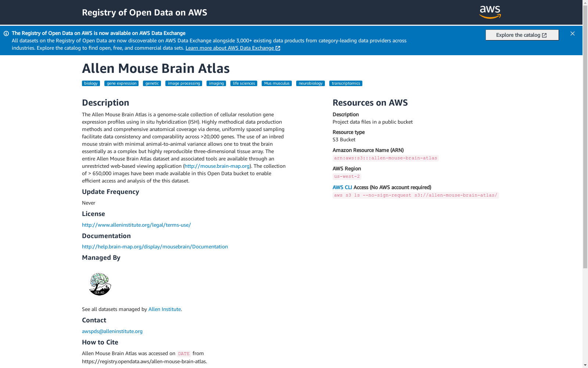
Task: Select the life sciences tag
Action: (x=244, y=84)
